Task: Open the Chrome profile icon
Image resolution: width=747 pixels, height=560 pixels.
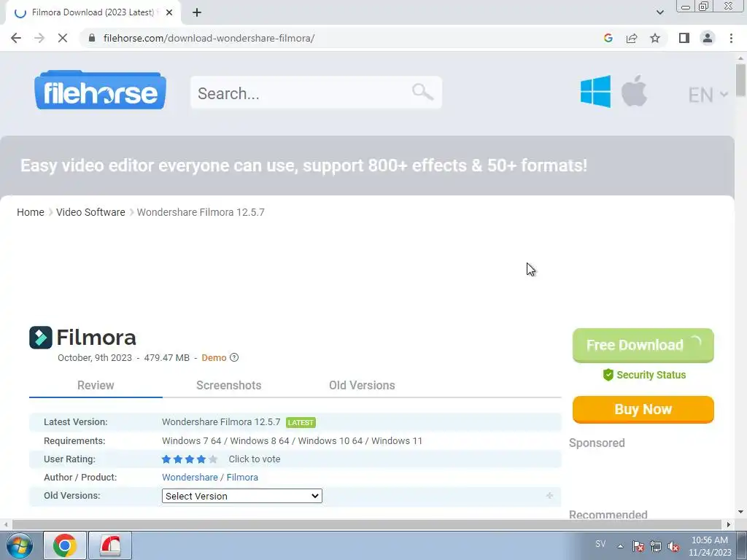Action: (x=708, y=38)
